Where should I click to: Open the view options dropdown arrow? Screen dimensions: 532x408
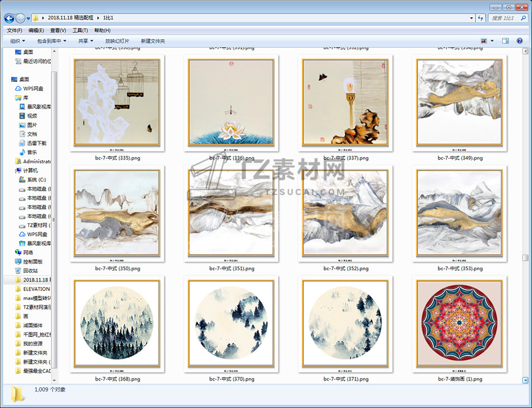[492, 41]
